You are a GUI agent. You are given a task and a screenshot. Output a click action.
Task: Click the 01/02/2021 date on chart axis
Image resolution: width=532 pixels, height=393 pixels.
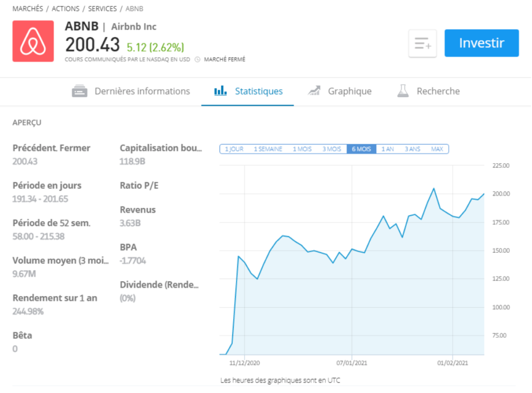pos(453,363)
